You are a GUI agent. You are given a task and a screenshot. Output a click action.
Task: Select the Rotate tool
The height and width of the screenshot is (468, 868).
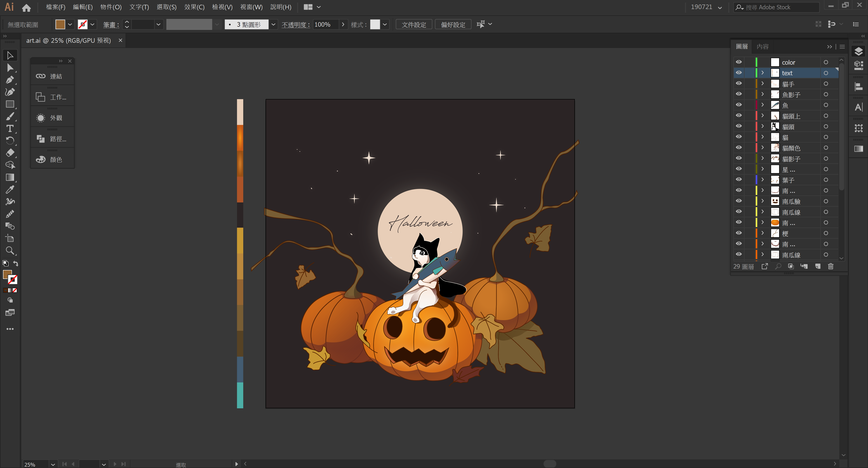click(x=10, y=141)
